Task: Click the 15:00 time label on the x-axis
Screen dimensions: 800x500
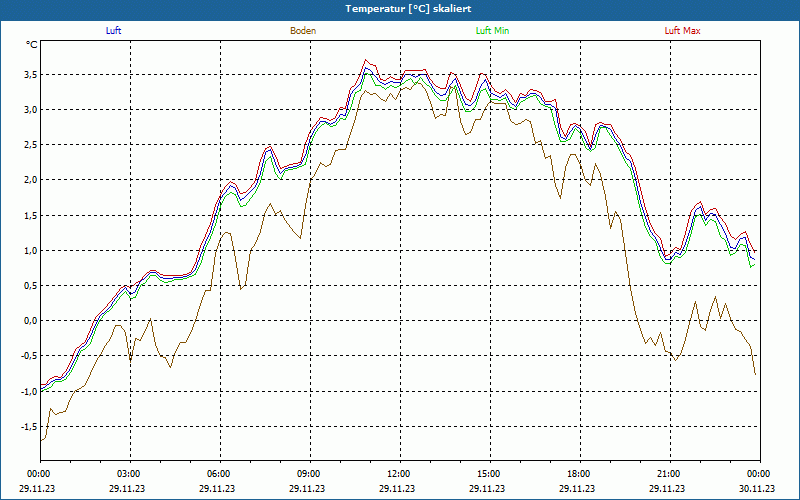Action: click(490, 474)
